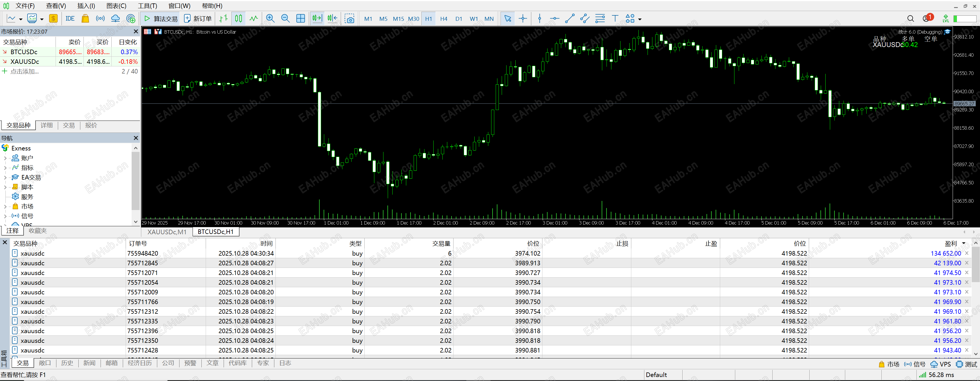Select the crosshair cursor tool
The height and width of the screenshot is (381, 980).
[x=523, y=19]
